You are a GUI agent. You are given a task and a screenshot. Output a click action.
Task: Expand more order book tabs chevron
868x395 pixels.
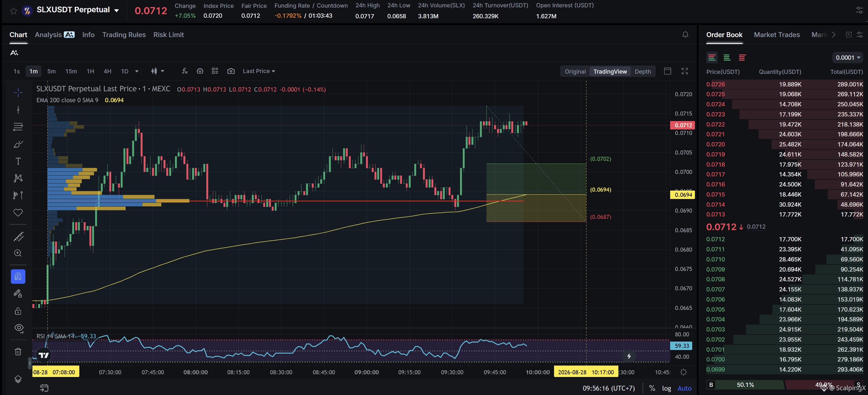834,35
